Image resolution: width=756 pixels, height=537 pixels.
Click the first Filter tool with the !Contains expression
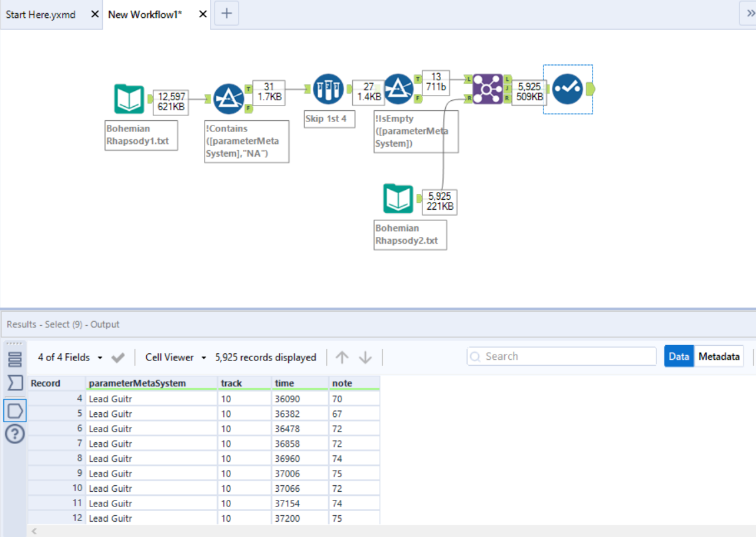tap(229, 100)
